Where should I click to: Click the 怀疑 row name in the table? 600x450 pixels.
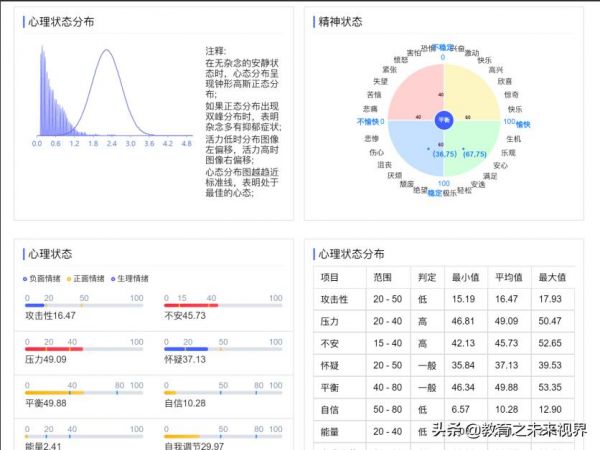[x=329, y=365]
